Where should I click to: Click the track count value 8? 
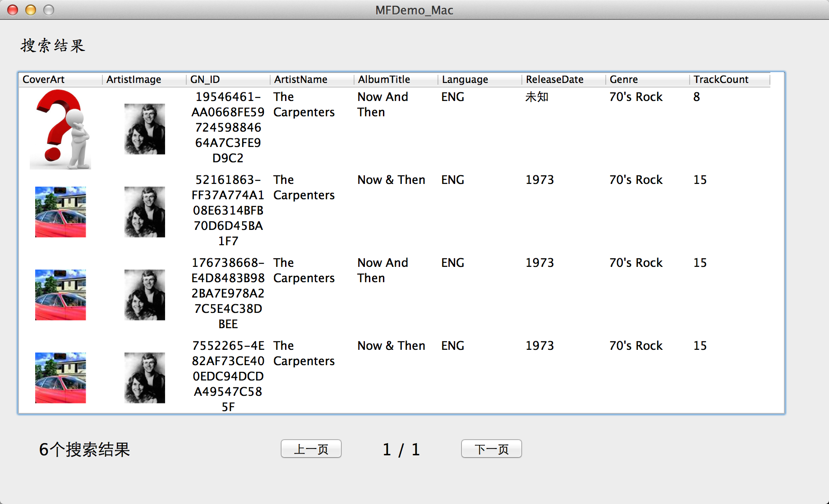click(697, 97)
